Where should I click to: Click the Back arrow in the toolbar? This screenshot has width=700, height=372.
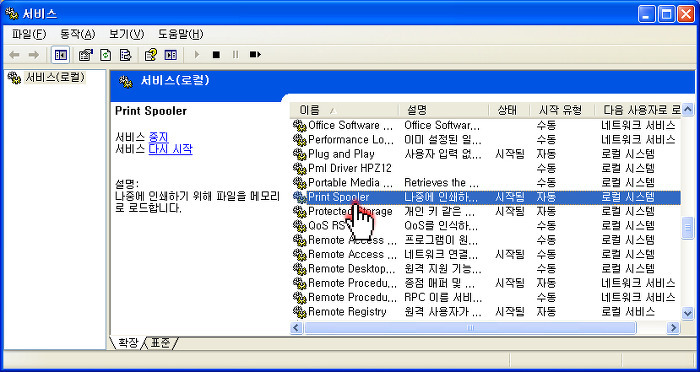click(x=14, y=55)
